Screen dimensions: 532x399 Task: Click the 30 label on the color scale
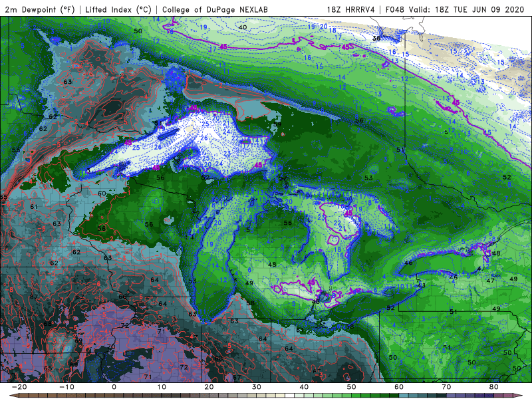tap(257, 387)
